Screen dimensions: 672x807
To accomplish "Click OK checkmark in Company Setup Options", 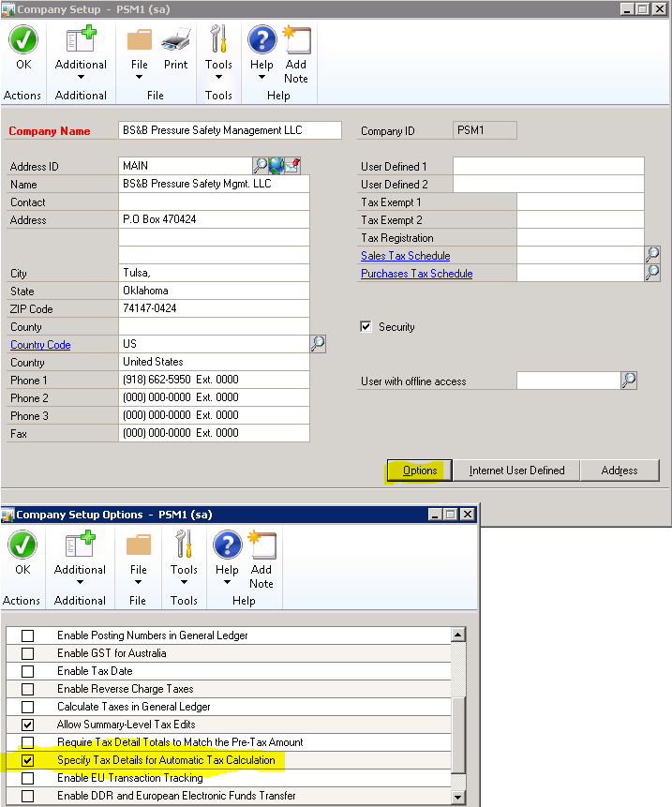I will [22, 545].
